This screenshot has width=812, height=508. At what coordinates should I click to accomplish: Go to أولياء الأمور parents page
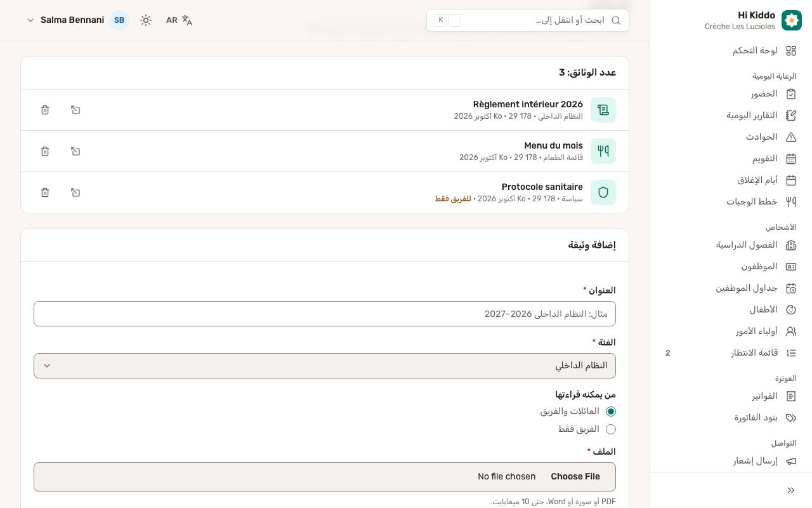(x=731, y=331)
